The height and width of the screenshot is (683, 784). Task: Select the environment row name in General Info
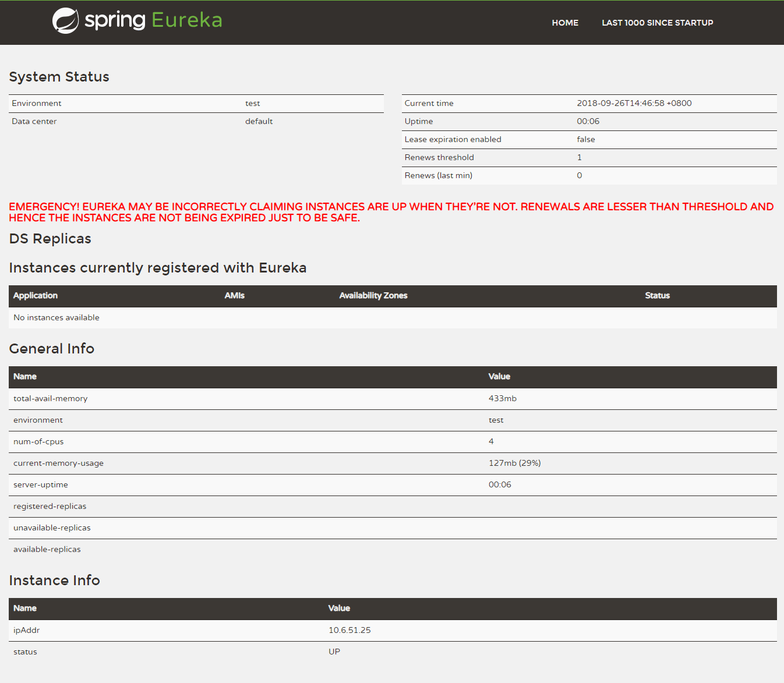[38, 420]
